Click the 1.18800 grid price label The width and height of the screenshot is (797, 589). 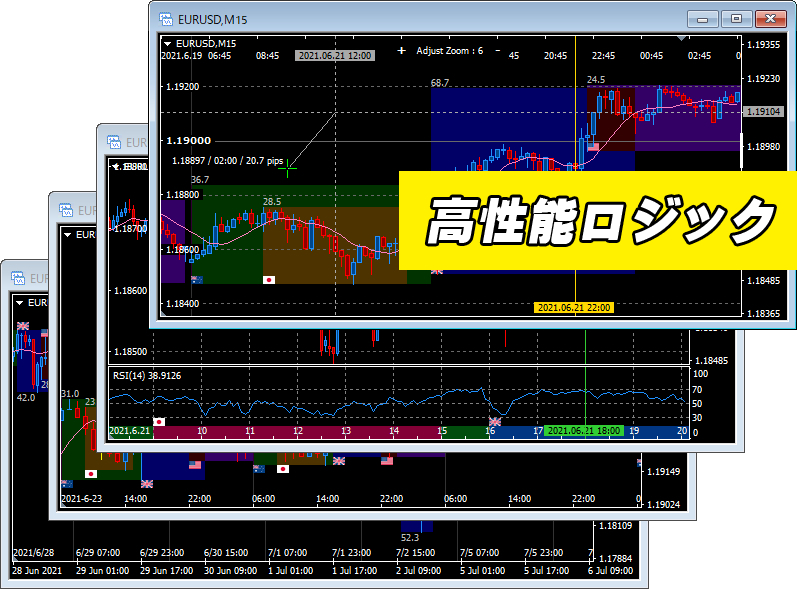[x=182, y=195]
